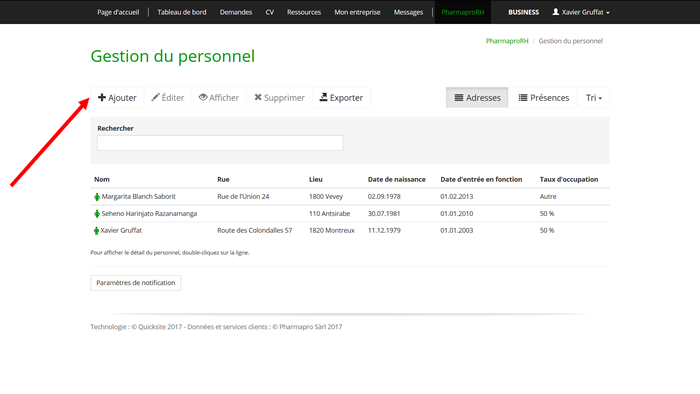The width and height of the screenshot is (700, 394).
Task: Select the Xavier Gruffat name in table
Action: (121, 230)
